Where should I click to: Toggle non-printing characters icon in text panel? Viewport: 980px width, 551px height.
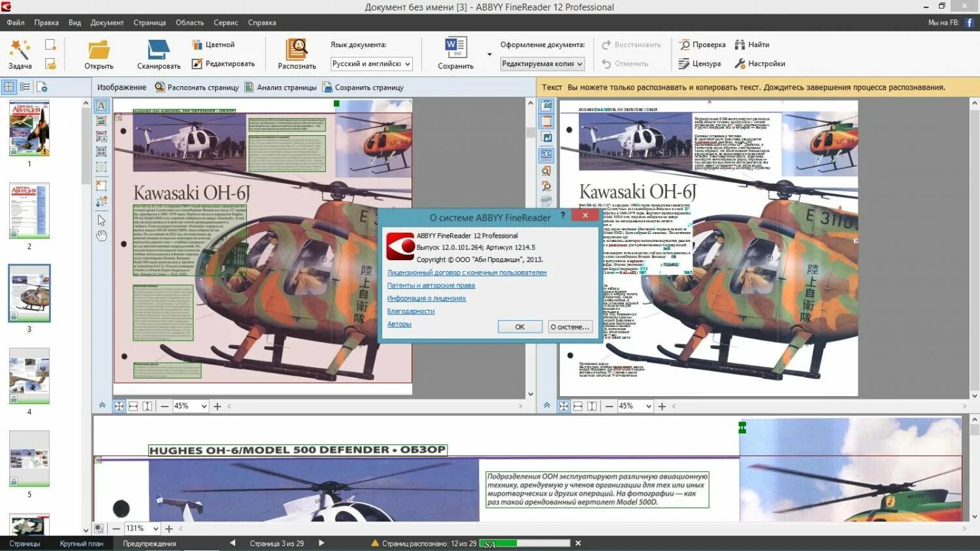pos(546,138)
